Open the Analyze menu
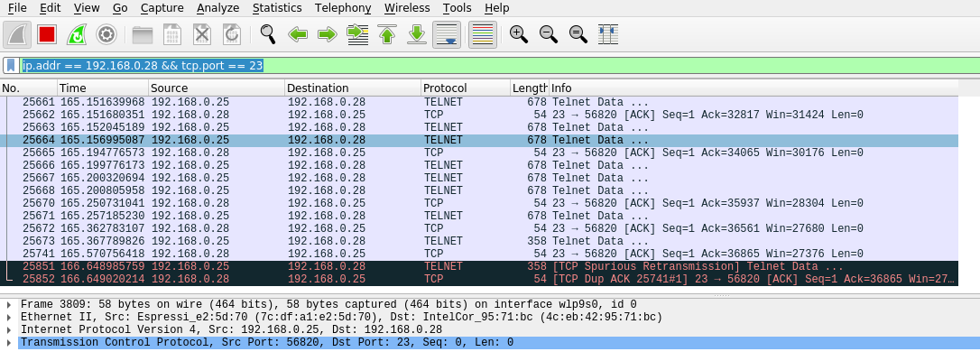The height and width of the screenshot is (361, 980). coord(217,8)
